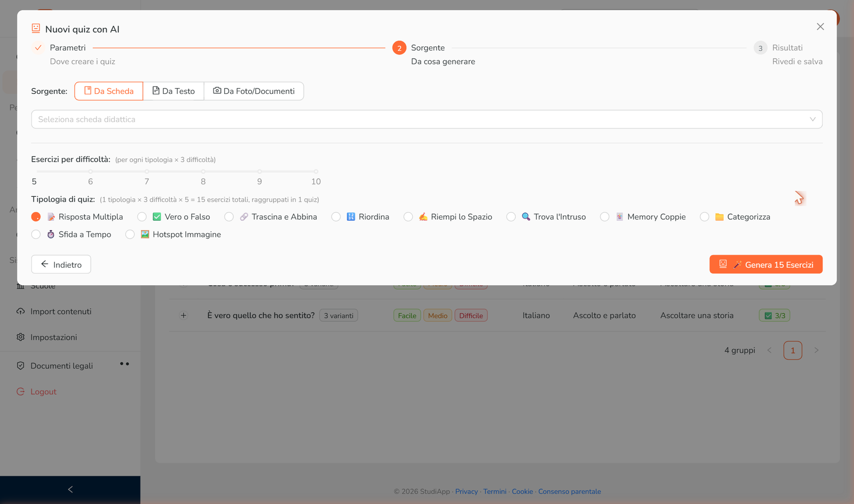Click the previous page arrow
The image size is (854, 504).
[769, 350]
